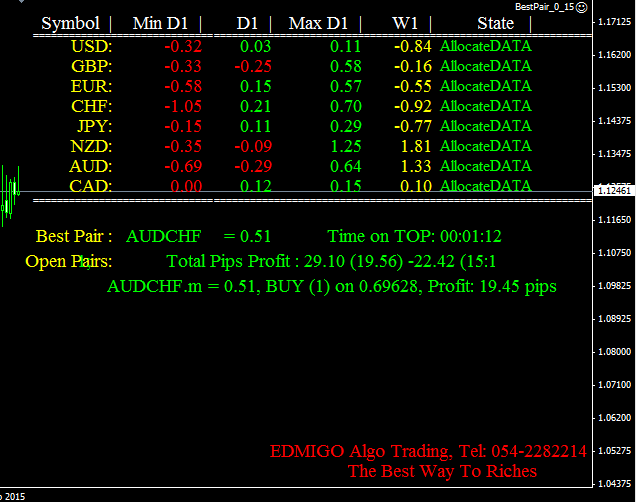Select the EUR: symbol row label
This screenshot has height=502, width=636.
(92, 86)
